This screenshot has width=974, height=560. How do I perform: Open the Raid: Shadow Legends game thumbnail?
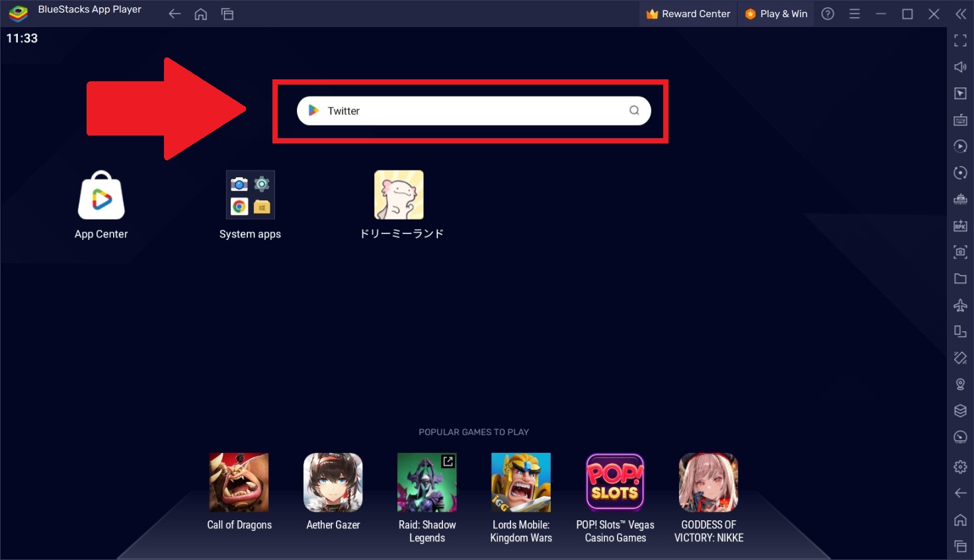[427, 482]
